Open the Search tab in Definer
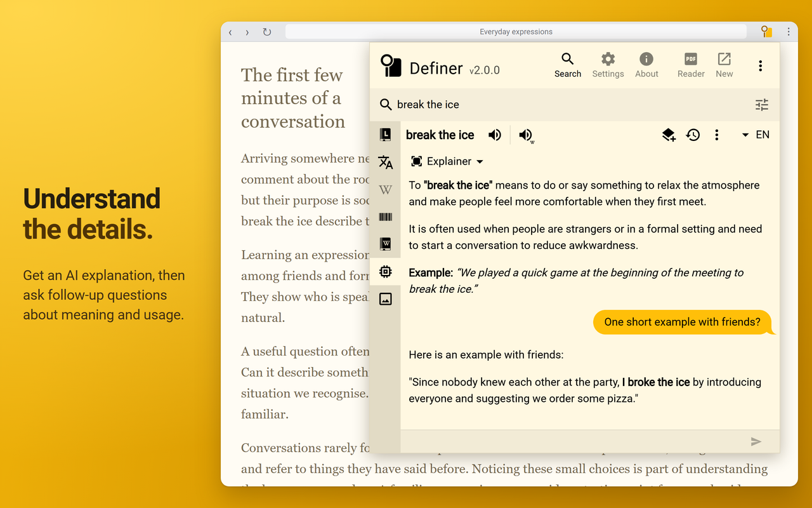 tap(568, 65)
